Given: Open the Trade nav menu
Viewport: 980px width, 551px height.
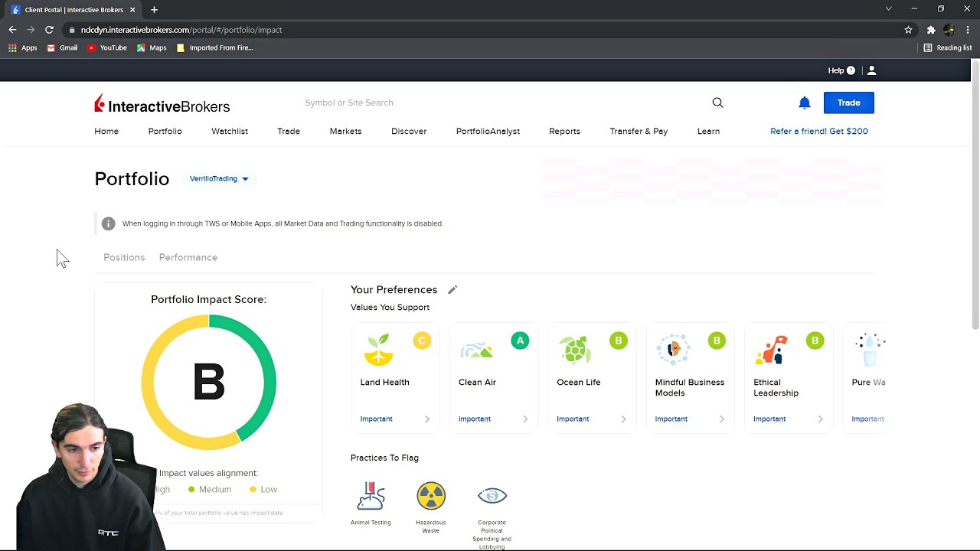Looking at the screenshot, I should tap(289, 131).
